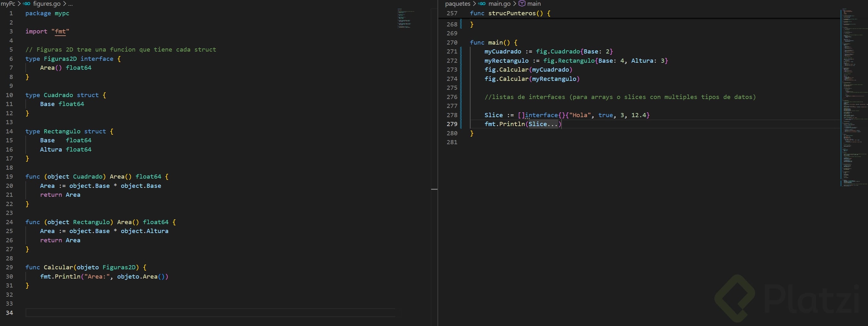Screen dimensions: 868x326
Task: Click 'objeto.Area()' on line 30
Action: [141, 276]
